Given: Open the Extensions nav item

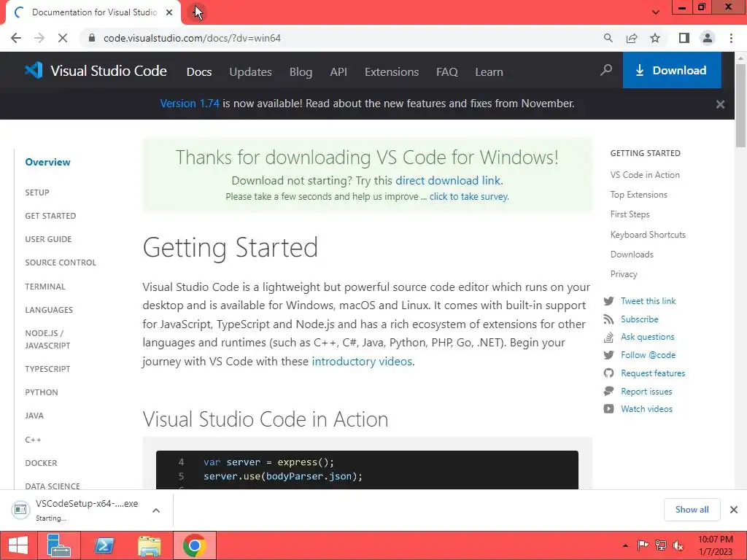Looking at the screenshot, I should pyautogui.click(x=392, y=72).
